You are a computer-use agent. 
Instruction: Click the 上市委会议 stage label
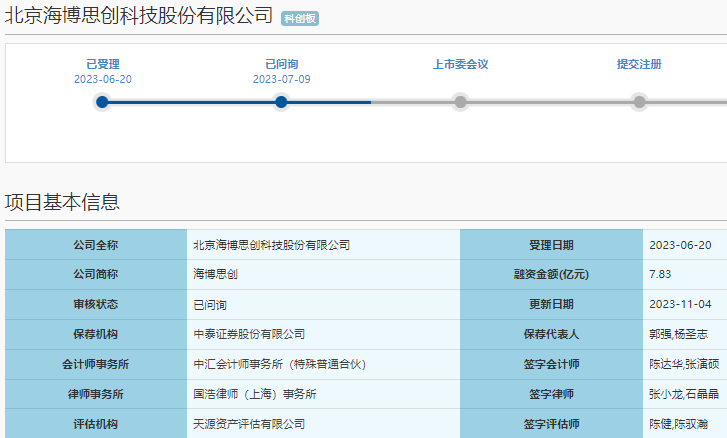pos(460,64)
